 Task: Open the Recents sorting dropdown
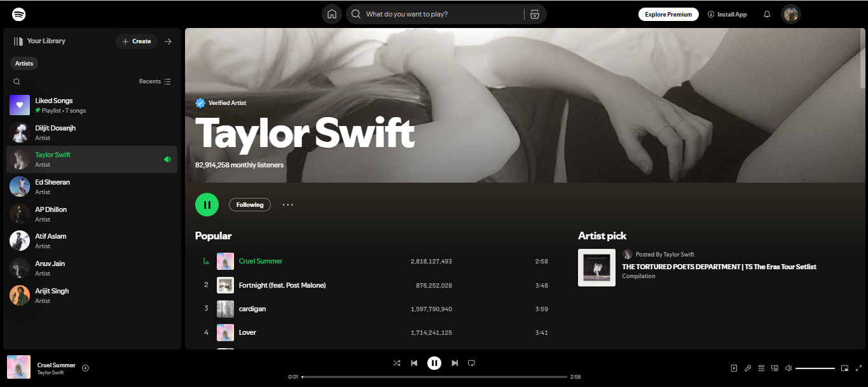155,81
